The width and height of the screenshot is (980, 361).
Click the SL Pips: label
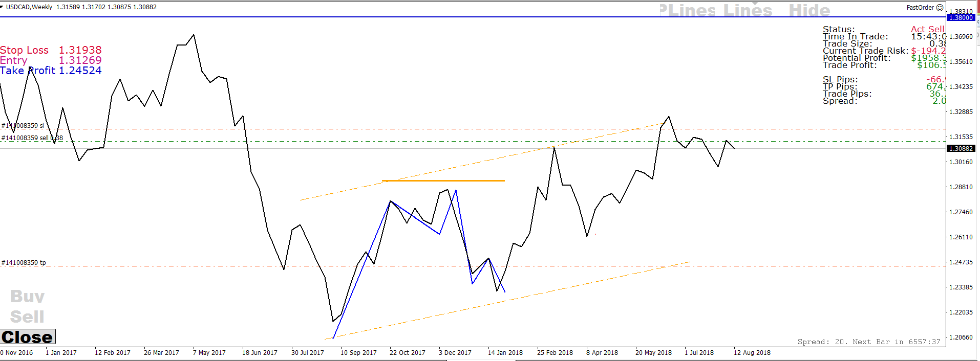pos(840,80)
